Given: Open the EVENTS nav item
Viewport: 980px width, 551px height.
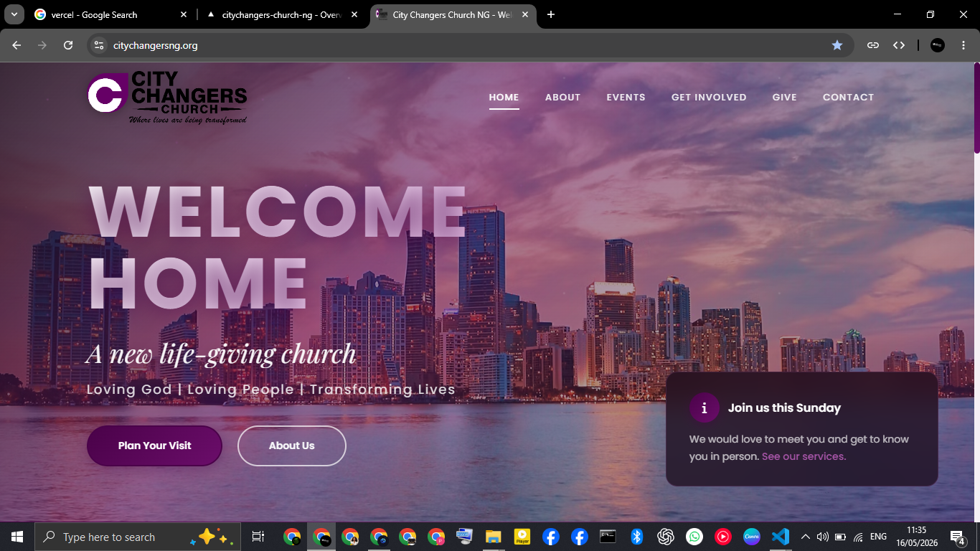Looking at the screenshot, I should 626,97.
